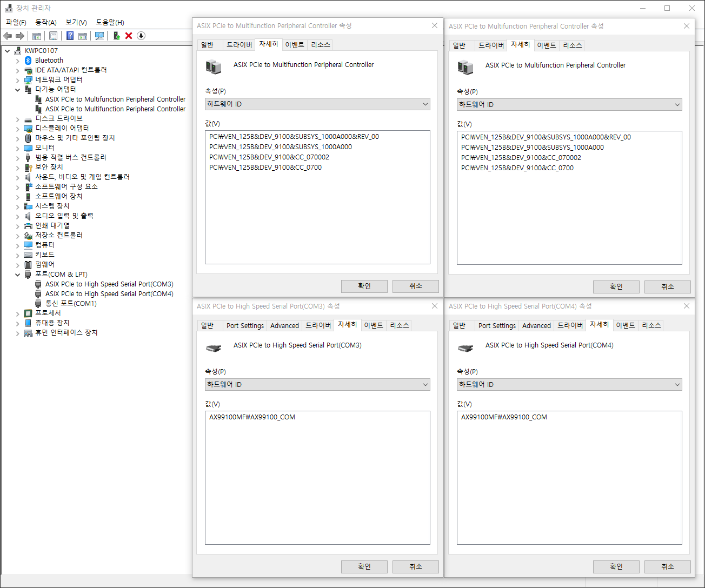This screenshot has width=705, height=588.
Task: Expand the 시스템 장치 node
Action: tap(17, 206)
